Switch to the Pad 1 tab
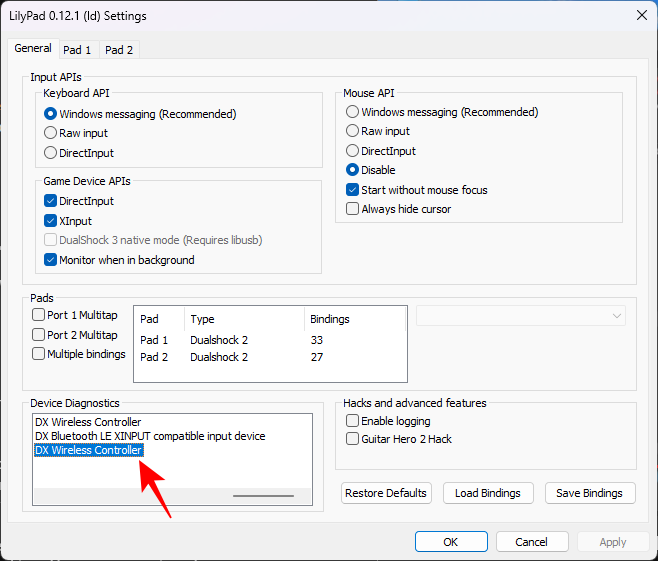This screenshot has width=658, height=561. point(77,50)
